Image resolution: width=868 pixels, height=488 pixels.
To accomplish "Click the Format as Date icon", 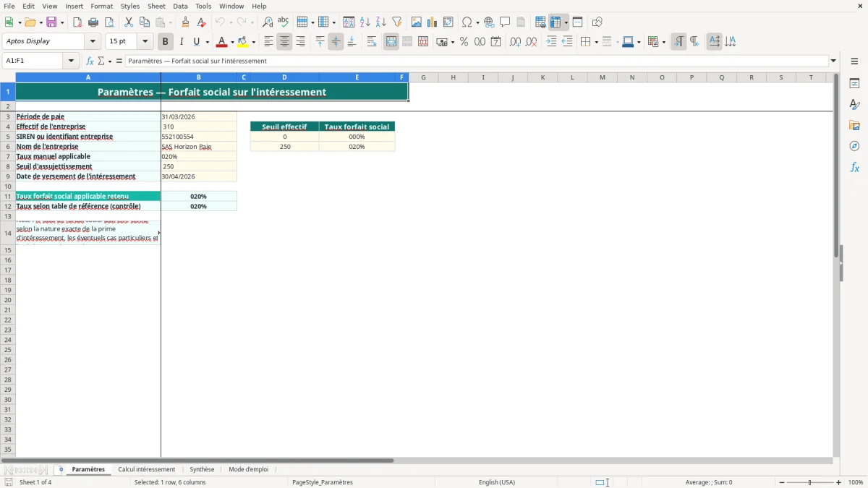I will click(x=495, y=42).
